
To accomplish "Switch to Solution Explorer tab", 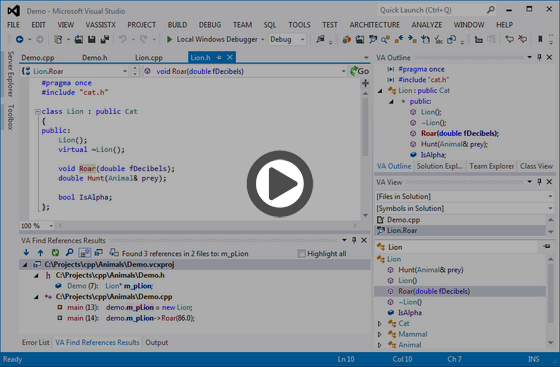I will 439,166.
